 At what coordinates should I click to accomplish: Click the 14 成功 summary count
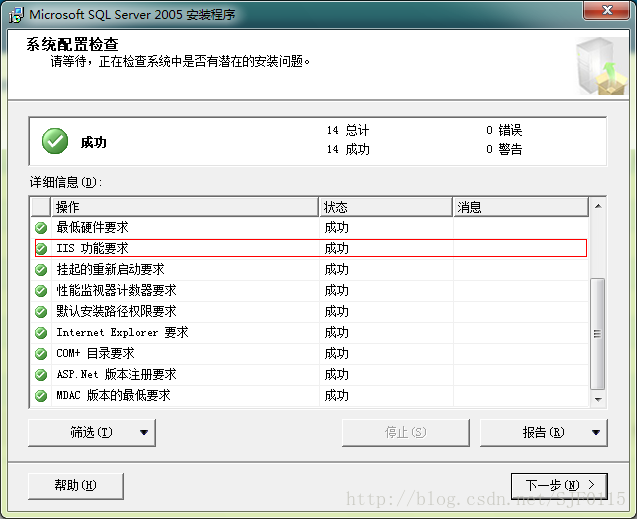pyautogui.click(x=348, y=149)
